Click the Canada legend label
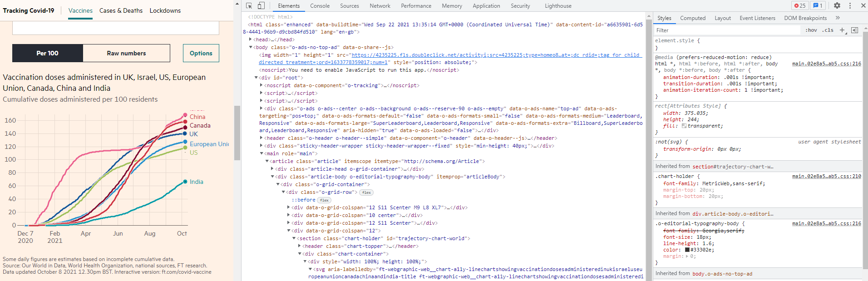 click(200, 125)
